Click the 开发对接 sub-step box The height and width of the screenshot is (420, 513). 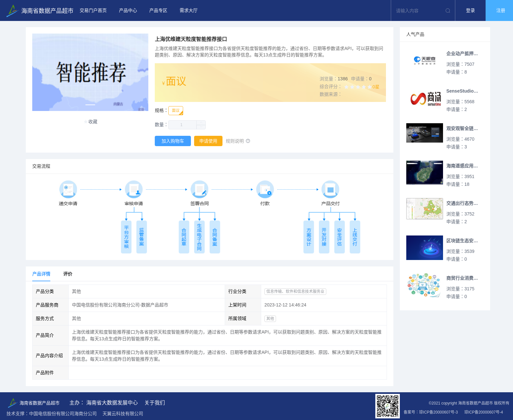(324, 237)
